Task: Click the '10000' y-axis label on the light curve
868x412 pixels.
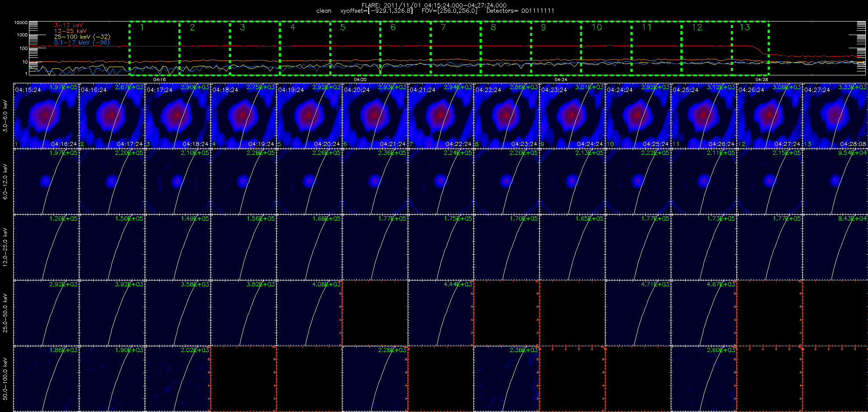Action: (x=21, y=22)
